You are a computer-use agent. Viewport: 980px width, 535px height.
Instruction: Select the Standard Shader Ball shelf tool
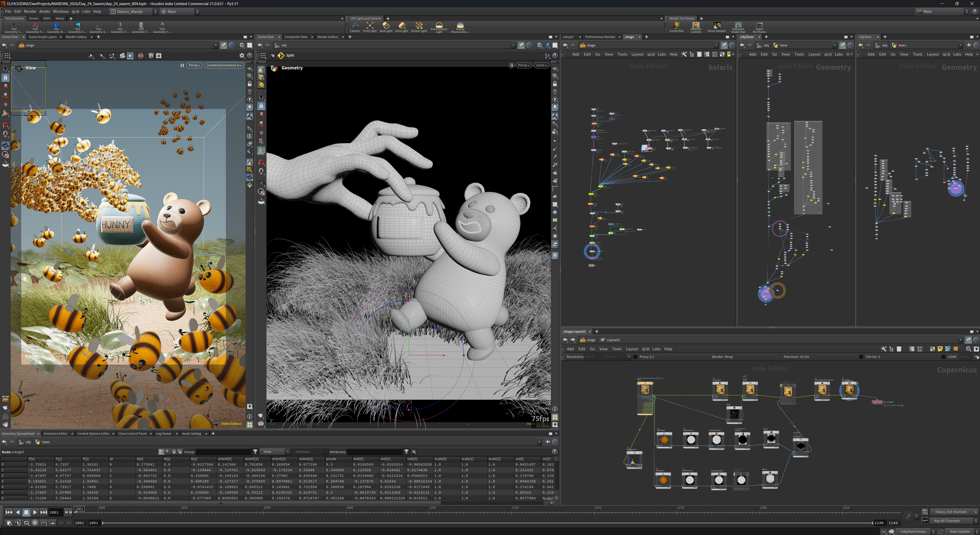738,27
